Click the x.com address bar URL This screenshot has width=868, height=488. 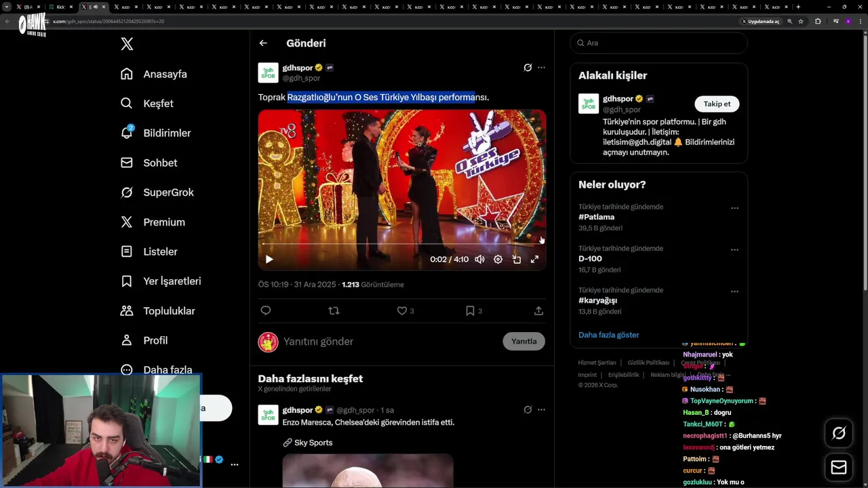point(108,21)
